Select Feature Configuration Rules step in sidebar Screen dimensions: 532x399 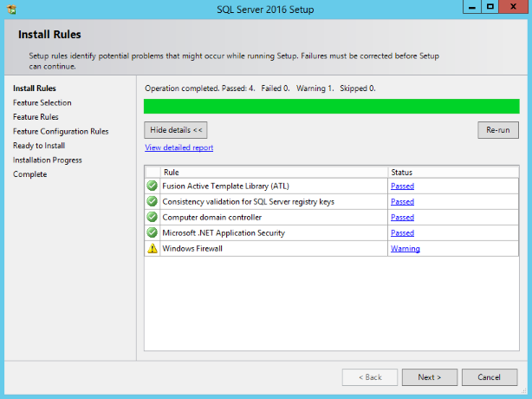coord(61,132)
